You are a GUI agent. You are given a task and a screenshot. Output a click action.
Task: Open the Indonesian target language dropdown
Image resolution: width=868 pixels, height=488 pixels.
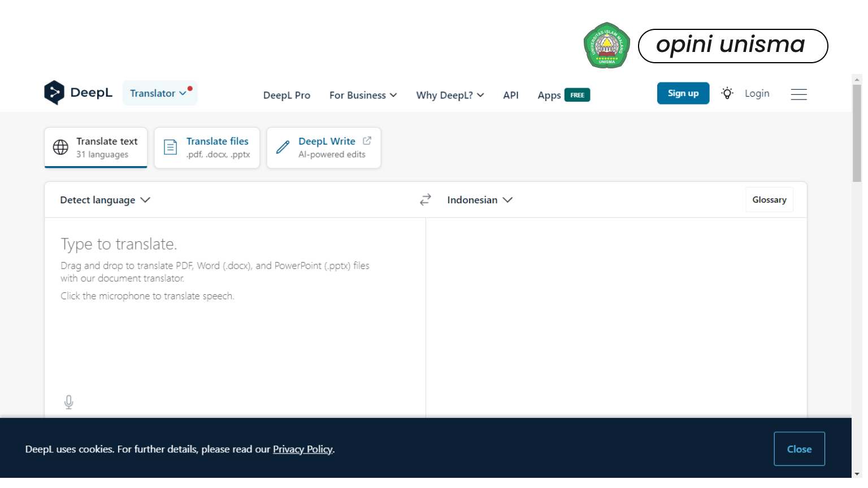tap(480, 200)
